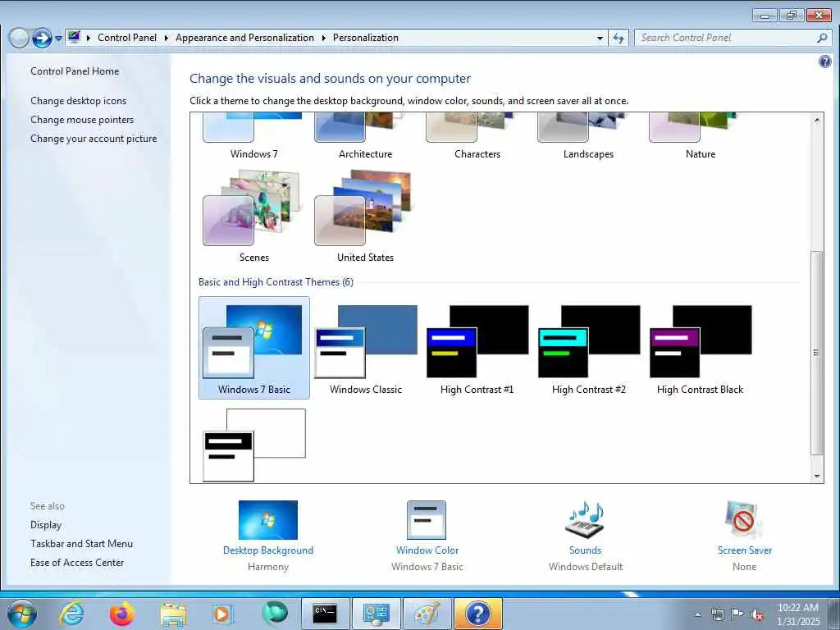Expand the arrow before Control Panel breadcrumb
This screenshot has height=630, width=840.
89,38
